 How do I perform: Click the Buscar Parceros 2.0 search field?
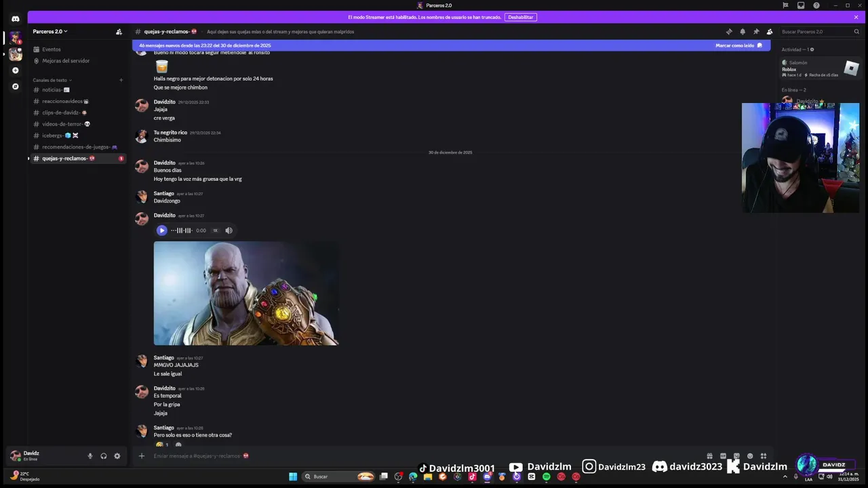tap(821, 32)
